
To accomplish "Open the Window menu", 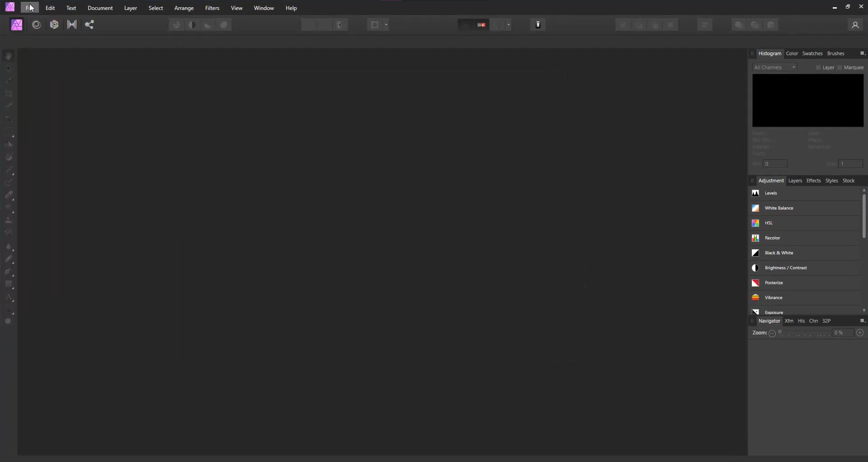I will (264, 8).
